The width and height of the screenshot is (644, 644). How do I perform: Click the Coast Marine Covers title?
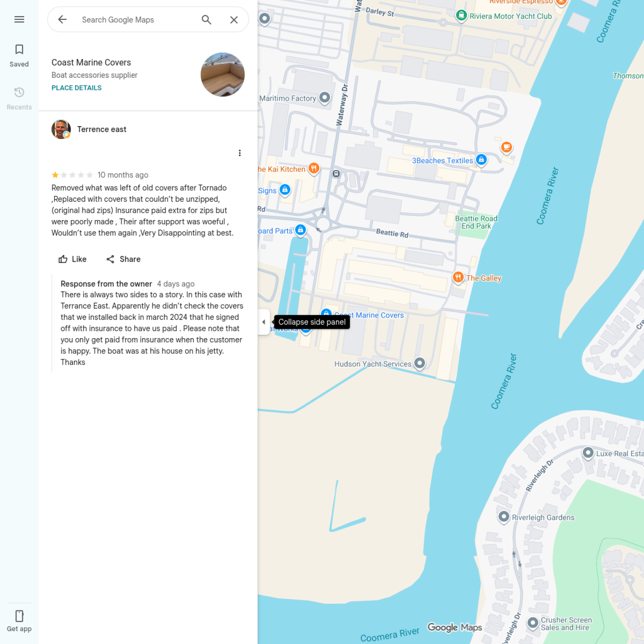(91, 63)
